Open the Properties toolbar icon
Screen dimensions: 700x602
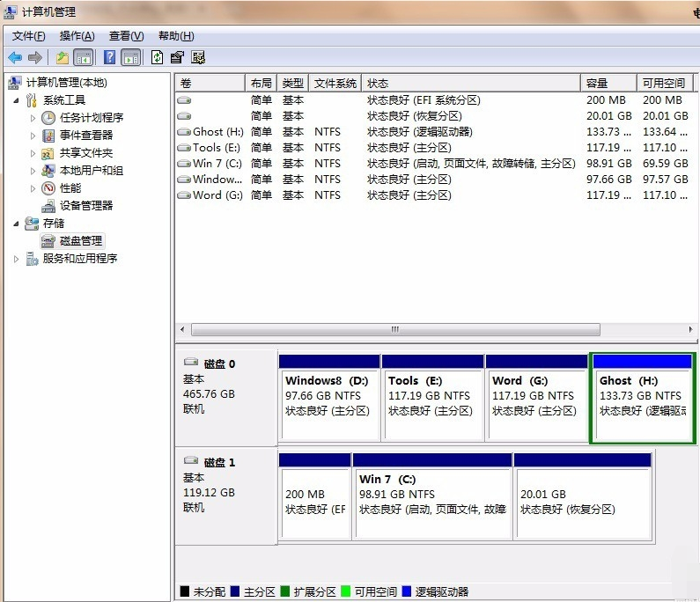coord(177,57)
